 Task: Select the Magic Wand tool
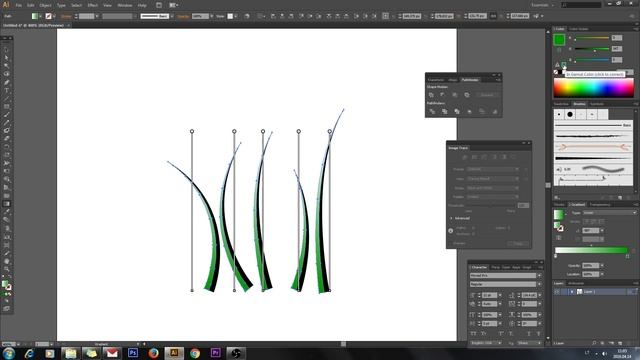pos(7,66)
